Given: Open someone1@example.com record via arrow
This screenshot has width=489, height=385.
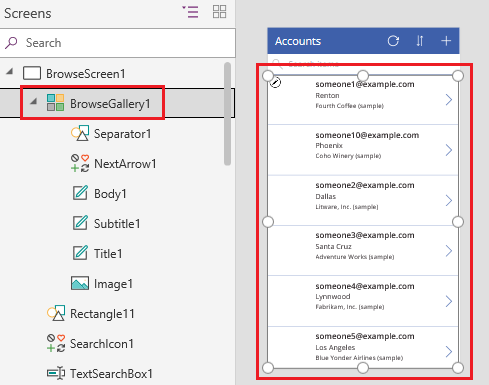Looking at the screenshot, I should tap(449, 99).
